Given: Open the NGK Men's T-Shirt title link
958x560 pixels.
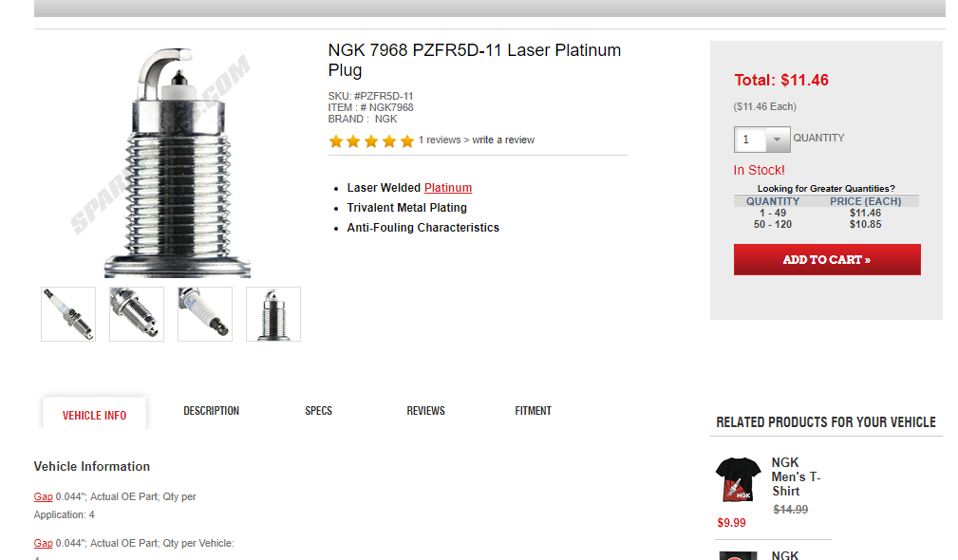Looking at the screenshot, I should [x=795, y=476].
